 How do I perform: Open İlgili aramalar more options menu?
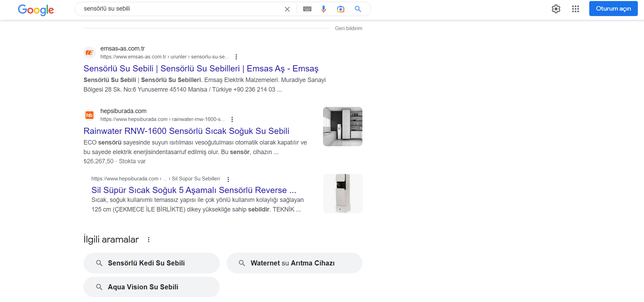(149, 240)
